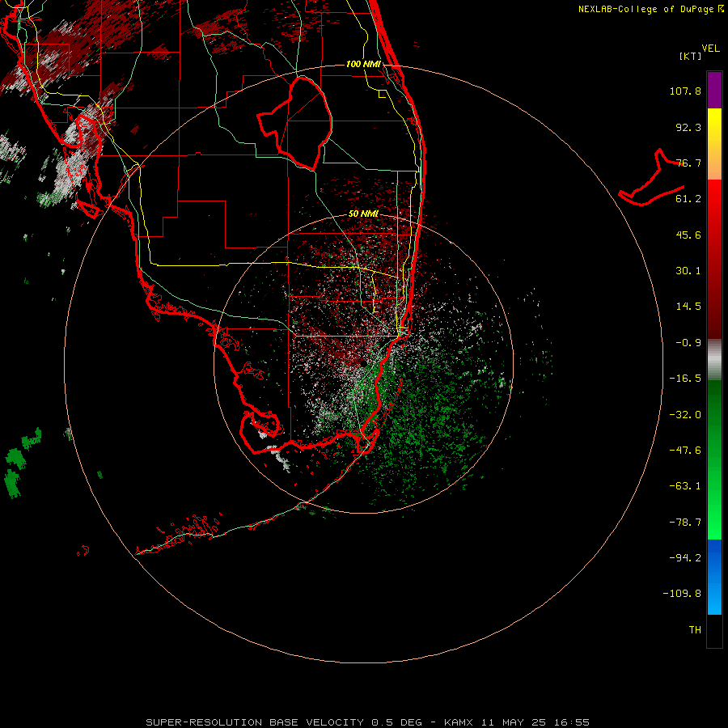
Task: Click the 14.5 velocity scale value
Action: [688, 307]
